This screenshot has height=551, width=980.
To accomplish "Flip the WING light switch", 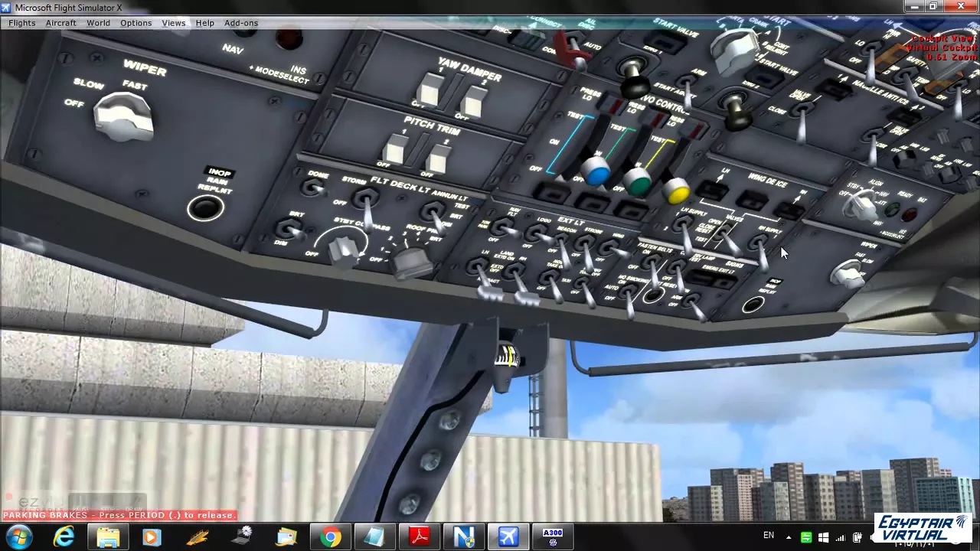I will point(612,249).
